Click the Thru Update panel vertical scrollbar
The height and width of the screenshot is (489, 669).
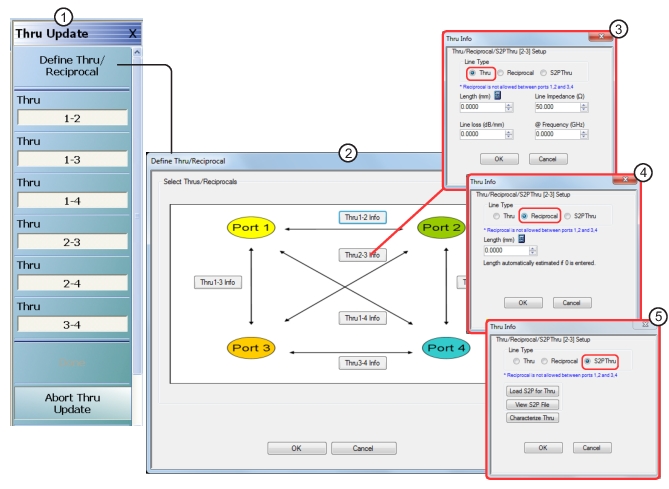[137, 215]
